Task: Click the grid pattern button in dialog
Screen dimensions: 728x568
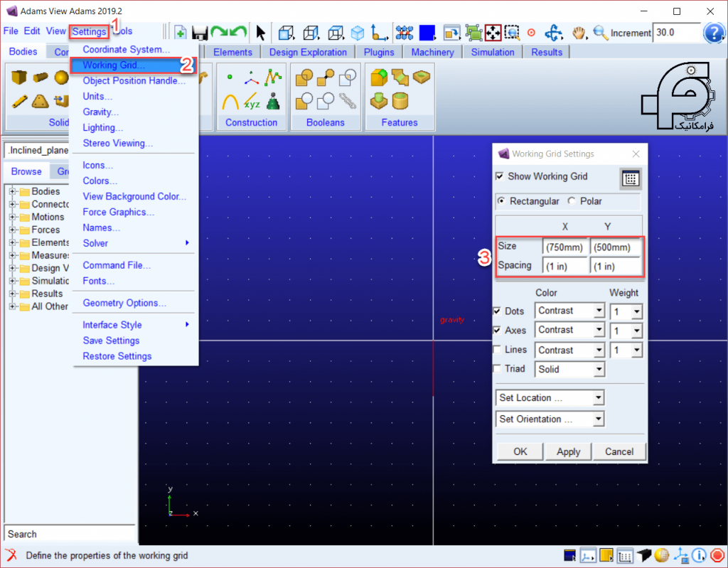Action: click(631, 178)
